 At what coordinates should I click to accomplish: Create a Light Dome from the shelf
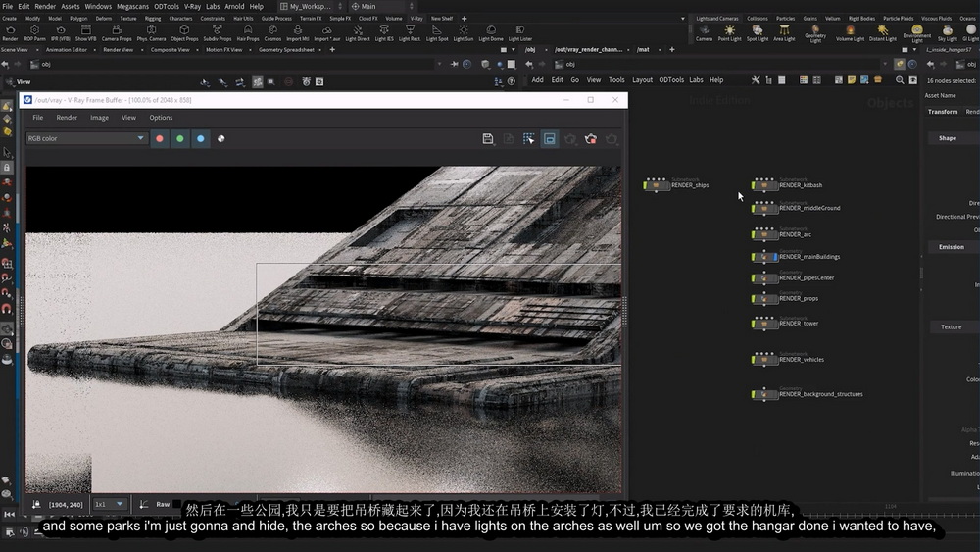(x=491, y=33)
